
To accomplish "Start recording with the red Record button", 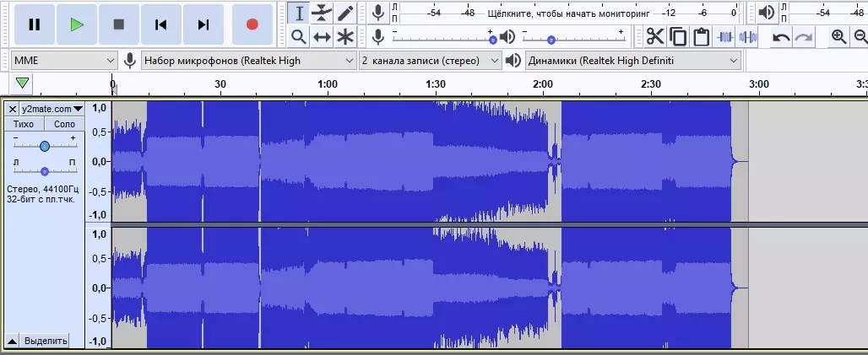I will 252,24.
